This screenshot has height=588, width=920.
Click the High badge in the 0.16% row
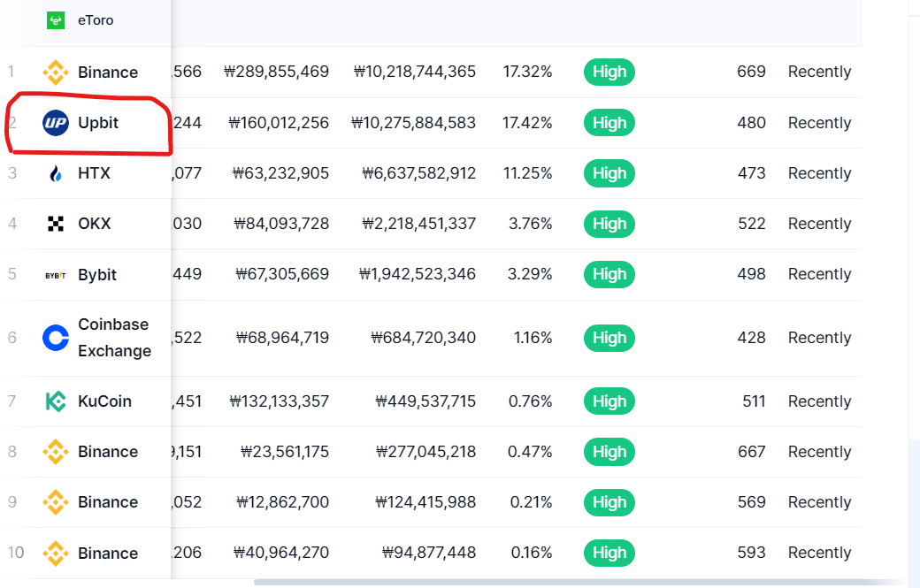[x=609, y=553]
